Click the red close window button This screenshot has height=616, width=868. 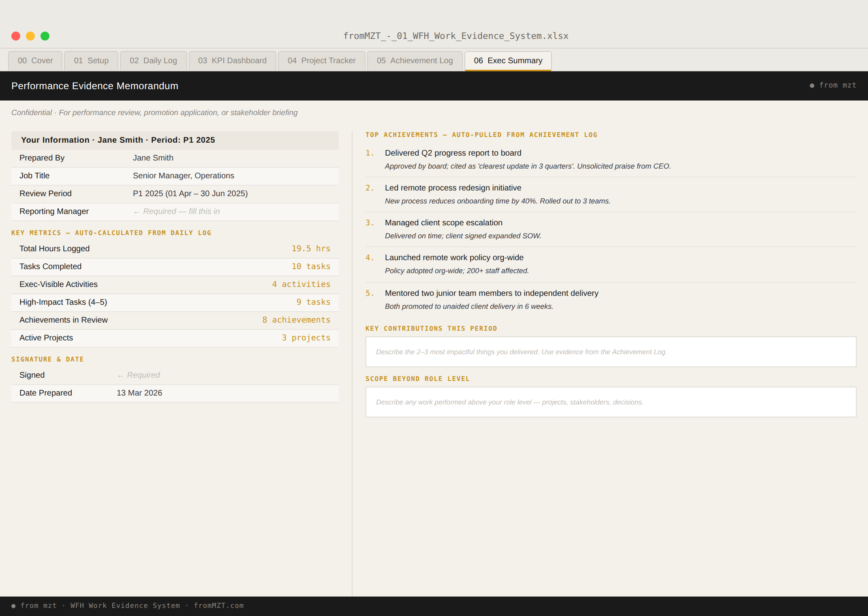pos(16,36)
